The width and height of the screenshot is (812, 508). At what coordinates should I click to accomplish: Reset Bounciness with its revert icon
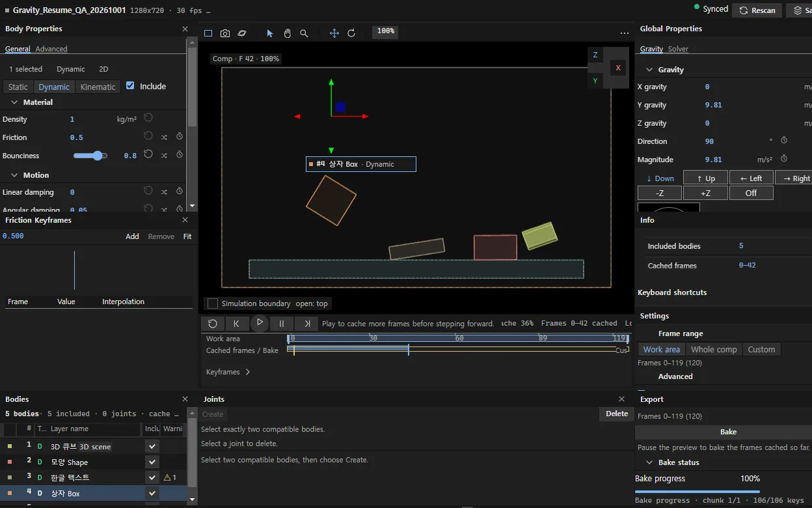[x=148, y=154]
